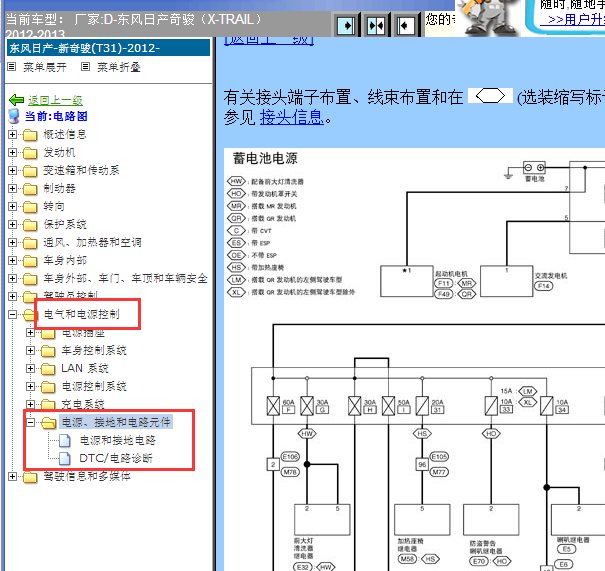Click the folder icon of 驾驶信息和多媒体
This screenshot has width=605, height=571.
coord(30,477)
